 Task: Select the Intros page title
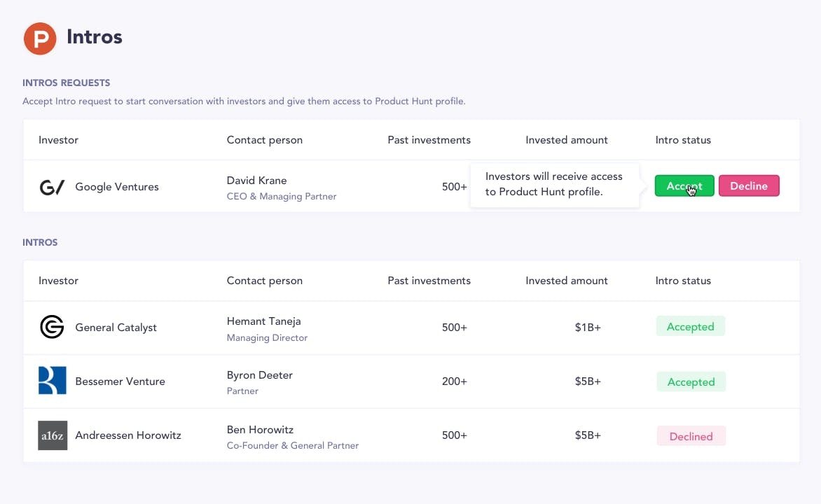[x=95, y=37]
